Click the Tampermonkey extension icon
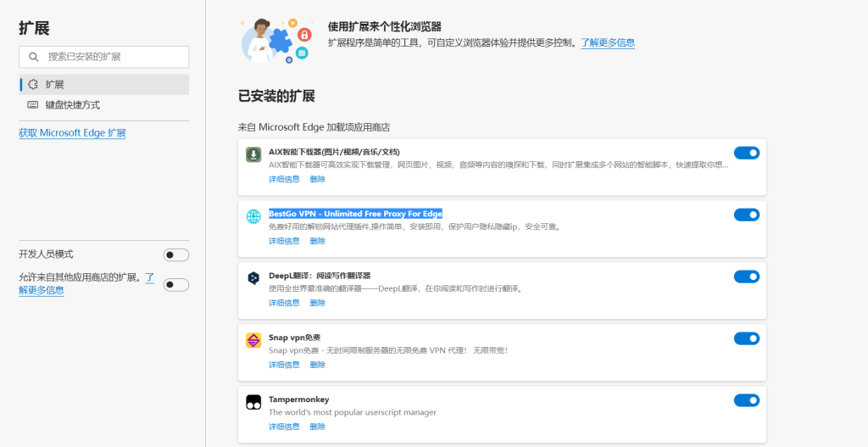868x447 pixels. (253, 402)
